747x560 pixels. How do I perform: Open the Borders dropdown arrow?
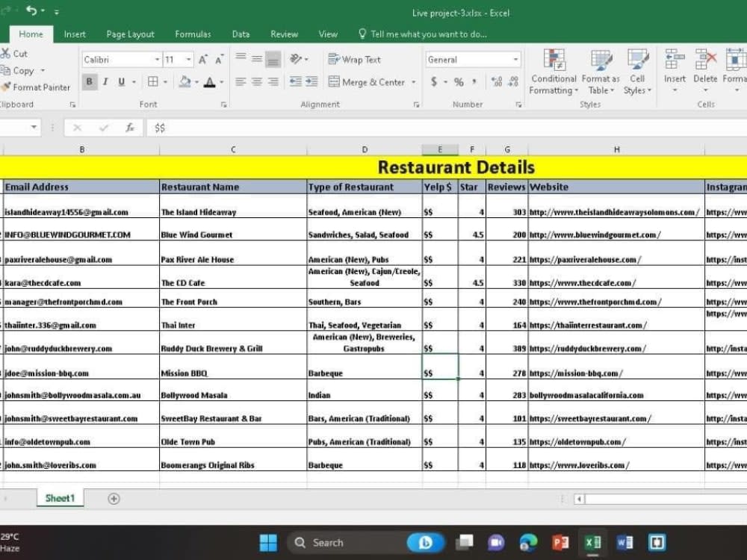tap(165, 82)
